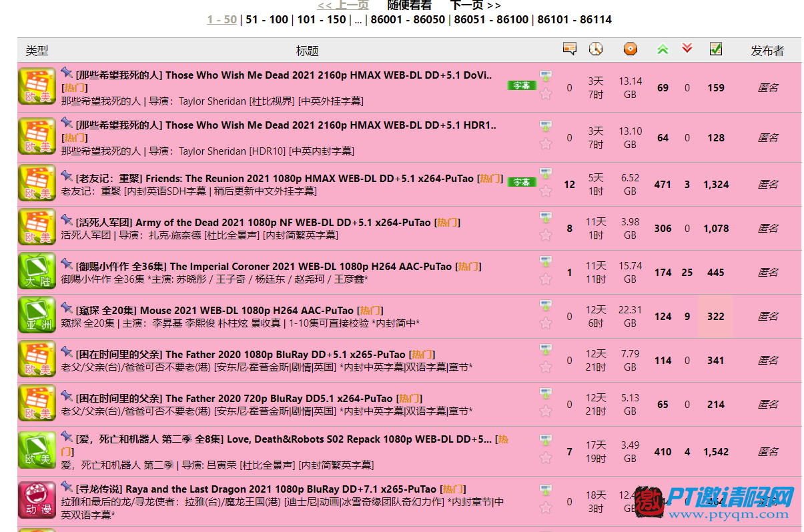
Task: Open Raya and the Last Dragon title
Action: [x=257, y=489]
